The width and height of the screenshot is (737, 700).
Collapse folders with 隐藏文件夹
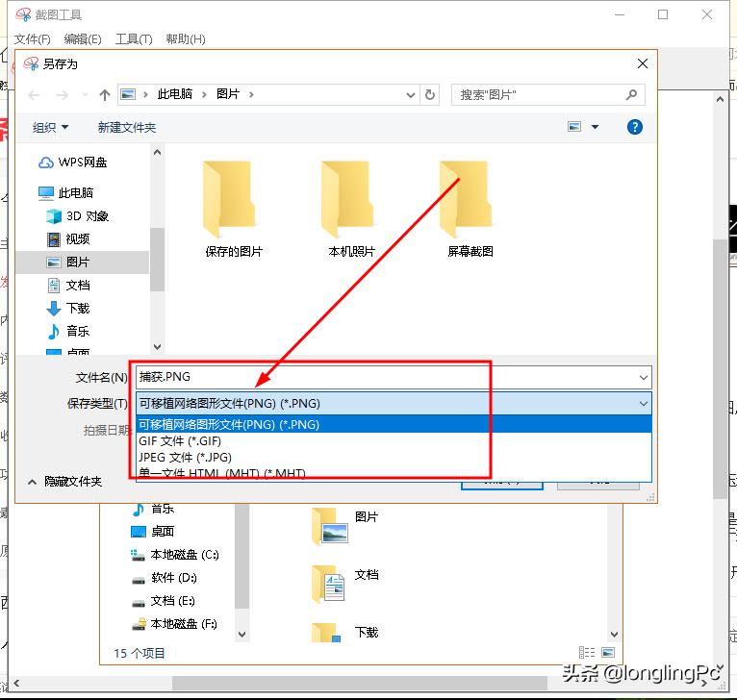64,482
